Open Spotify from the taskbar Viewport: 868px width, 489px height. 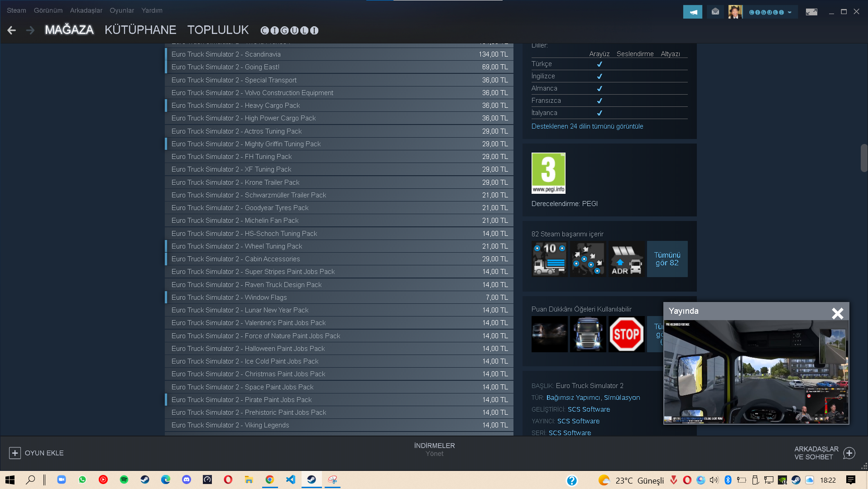pyautogui.click(x=124, y=479)
